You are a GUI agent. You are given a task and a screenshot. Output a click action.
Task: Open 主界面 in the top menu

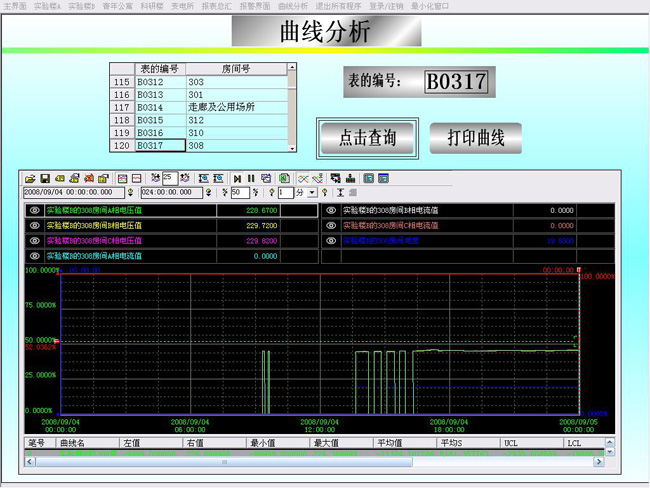15,6
